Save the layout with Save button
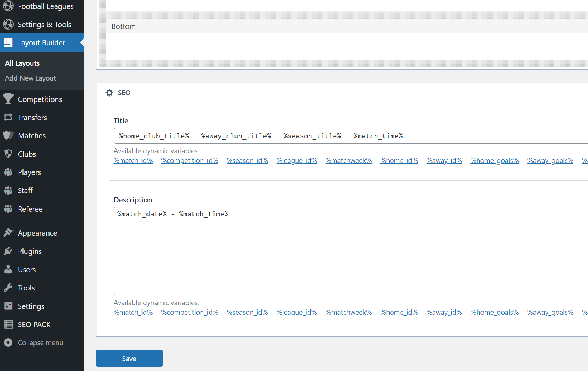This screenshot has height=371, width=588. 129,358
